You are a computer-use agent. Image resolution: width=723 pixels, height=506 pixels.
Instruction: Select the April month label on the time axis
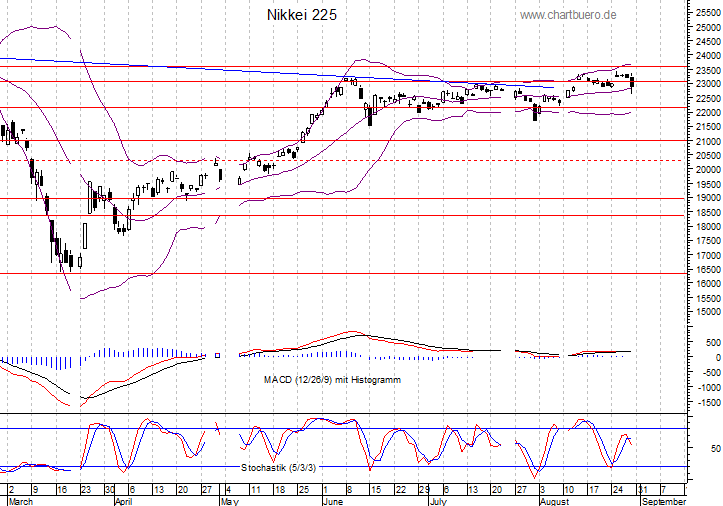[124, 501]
